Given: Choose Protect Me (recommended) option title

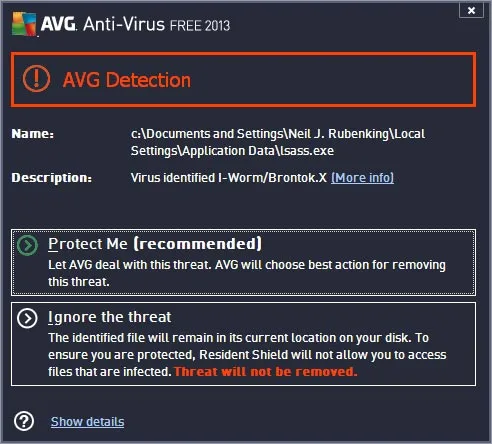Looking at the screenshot, I should pos(155,244).
